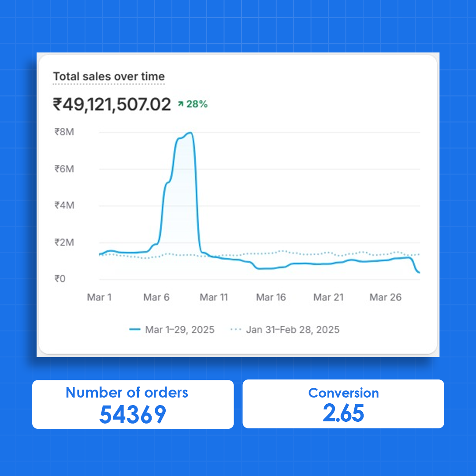476x476 pixels.
Task: Click the 2.65 conversion value
Action: (343, 413)
